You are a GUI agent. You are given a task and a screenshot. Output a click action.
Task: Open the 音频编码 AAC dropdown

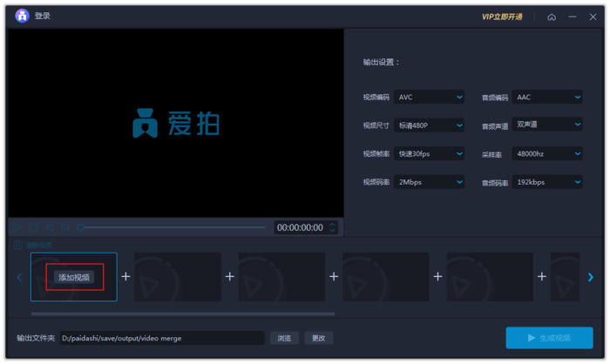coord(547,98)
